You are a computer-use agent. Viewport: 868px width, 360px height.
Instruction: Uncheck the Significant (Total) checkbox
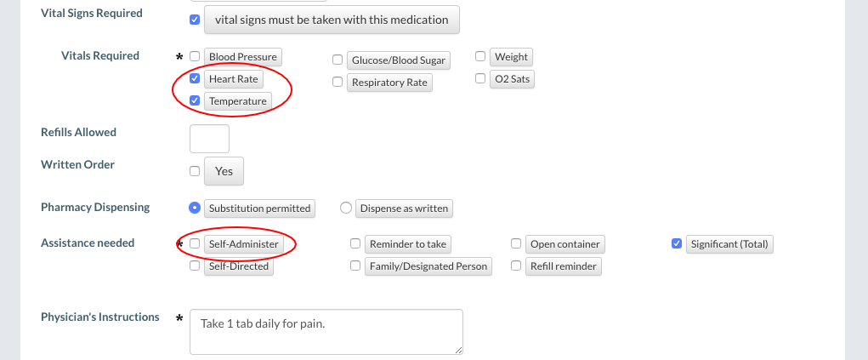(x=677, y=244)
